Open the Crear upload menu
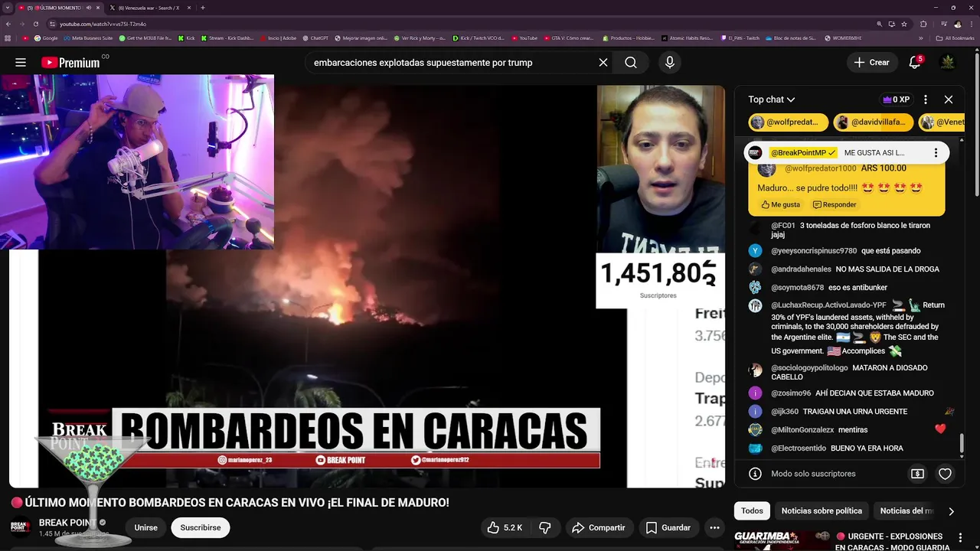The width and height of the screenshot is (980, 551). tap(872, 63)
